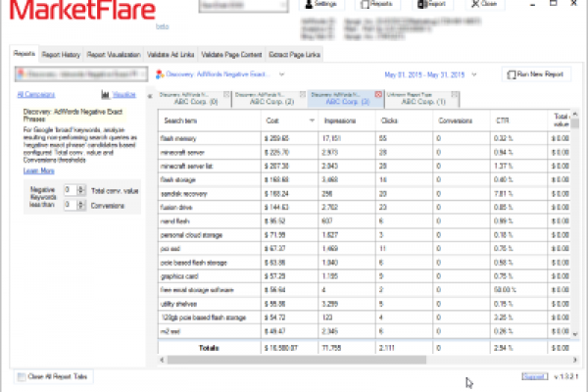This screenshot has width=588, height=392.
Task: Open Settings via the person icon
Action: [x=321, y=4]
